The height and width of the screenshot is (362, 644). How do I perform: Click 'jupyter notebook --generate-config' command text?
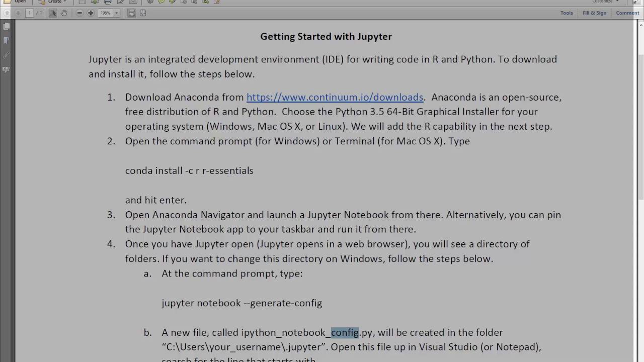coord(242,303)
